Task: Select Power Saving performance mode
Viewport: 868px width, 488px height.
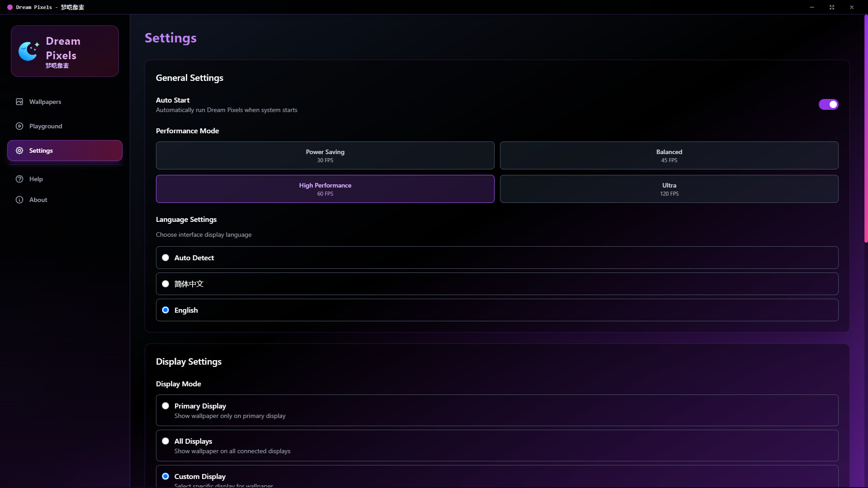Action: [325, 155]
